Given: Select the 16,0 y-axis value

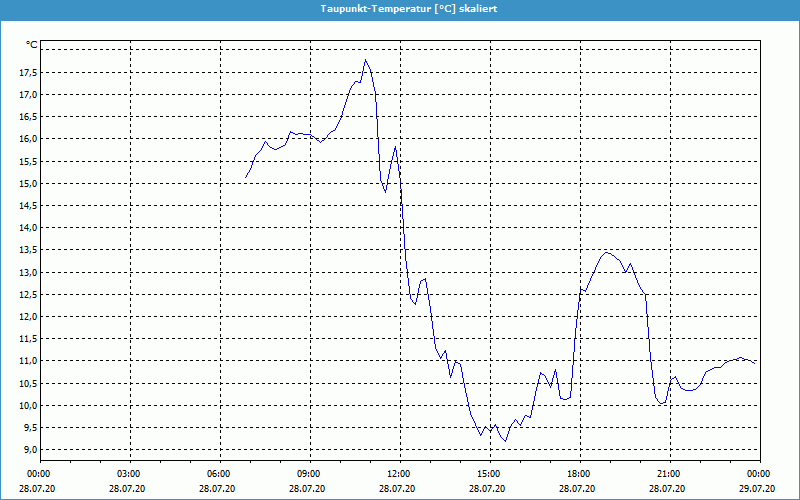Looking at the screenshot, I should [x=28, y=139].
